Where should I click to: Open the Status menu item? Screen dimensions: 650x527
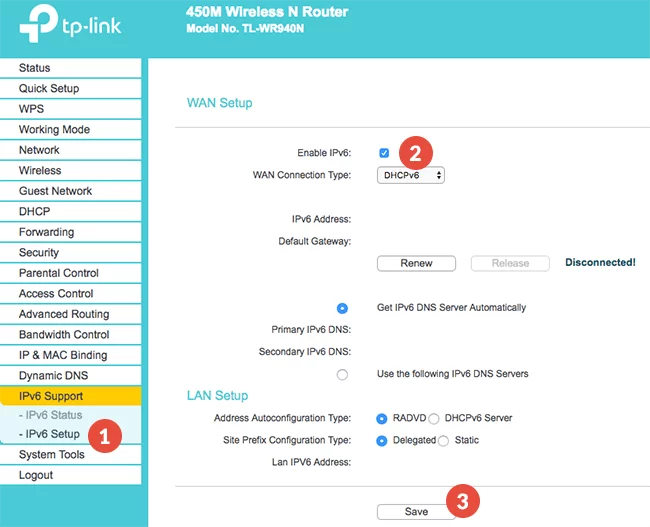pyautogui.click(x=70, y=68)
